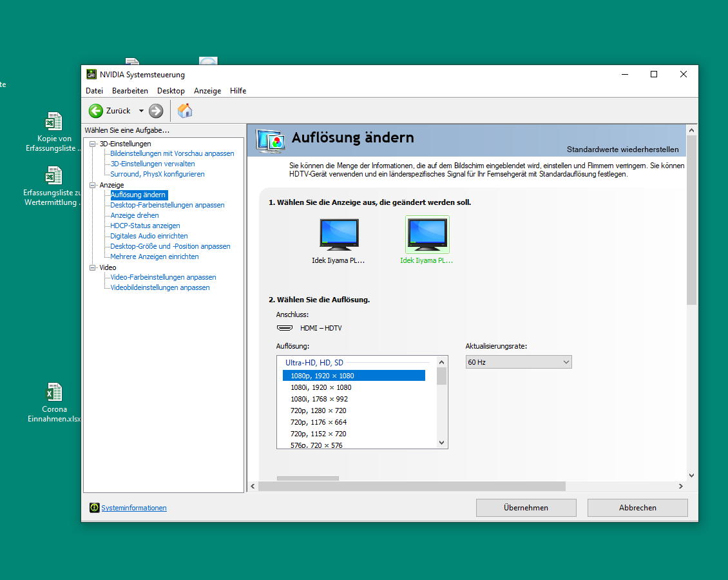Go to Bildeinstellungen mit Vorschau anpassen
This screenshot has width=728, height=580.
pyautogui.click(x=172, y=154)
